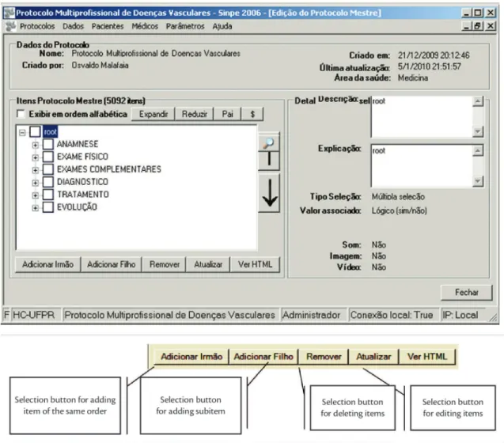Click the application icon in the title bar
504x443 pixels.
coord(9,13)
